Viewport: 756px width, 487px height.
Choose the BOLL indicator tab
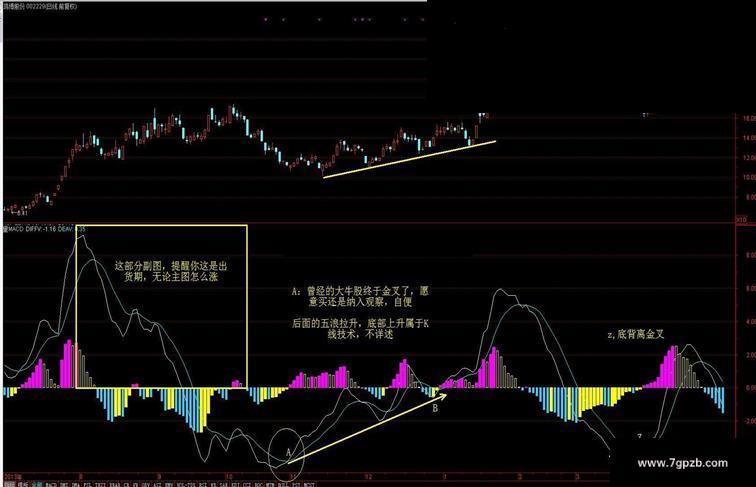click(283, 484)
